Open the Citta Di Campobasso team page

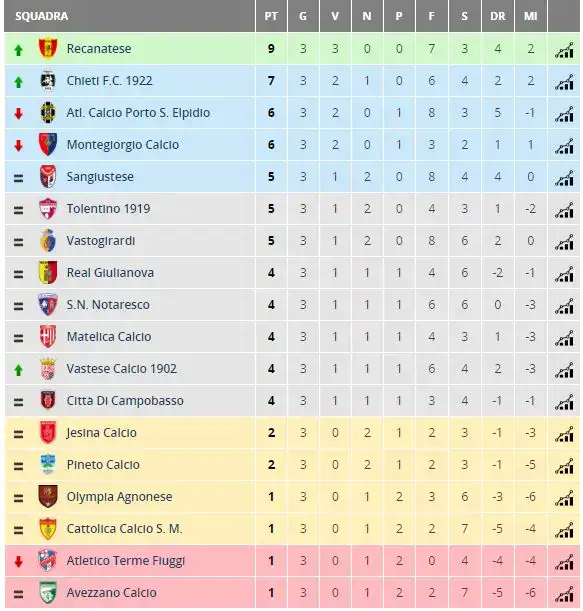point(125,401)
